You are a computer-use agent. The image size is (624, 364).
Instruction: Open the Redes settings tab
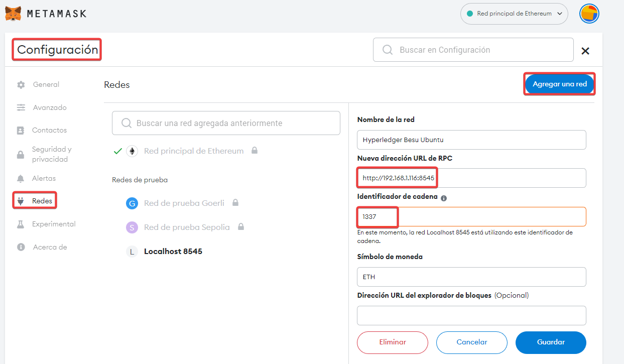(x=42, y=201)
